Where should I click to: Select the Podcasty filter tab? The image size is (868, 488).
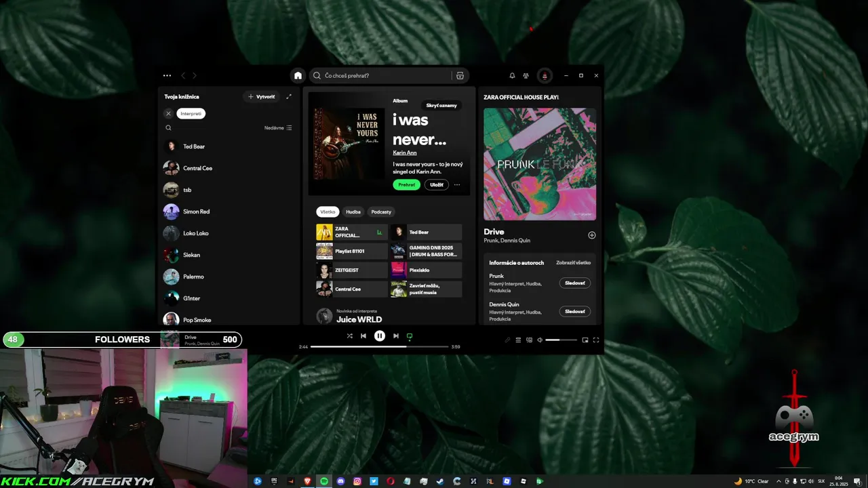click(x=381, y=212)
